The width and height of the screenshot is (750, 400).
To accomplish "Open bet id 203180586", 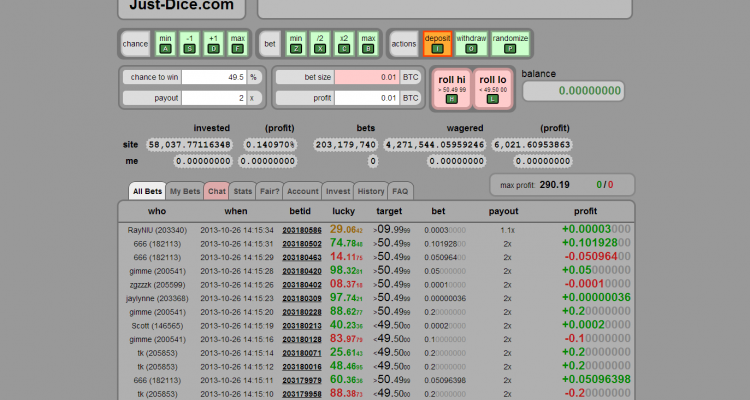I will [x=302, y=230].
